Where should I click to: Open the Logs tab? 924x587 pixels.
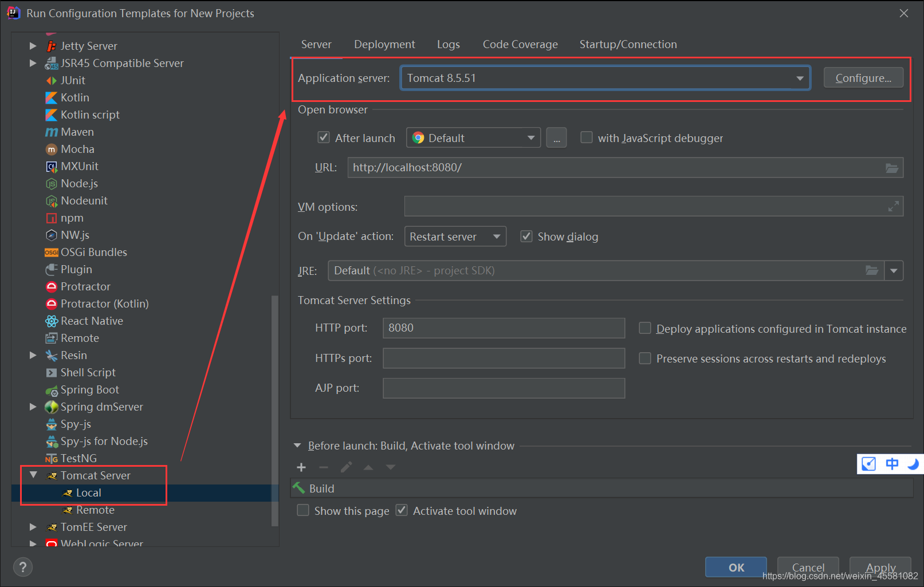click(449, 44)
